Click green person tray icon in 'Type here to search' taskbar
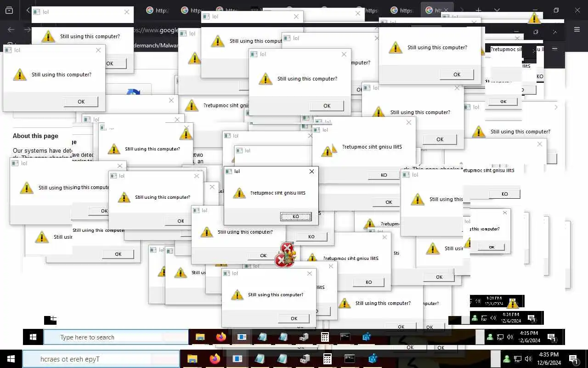 [x=490, y=337]
